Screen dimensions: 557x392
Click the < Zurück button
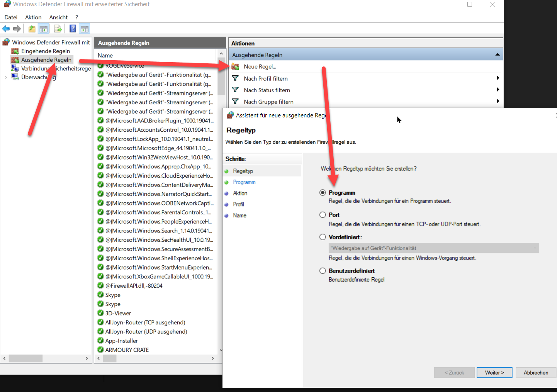click(x=454, y=373)
